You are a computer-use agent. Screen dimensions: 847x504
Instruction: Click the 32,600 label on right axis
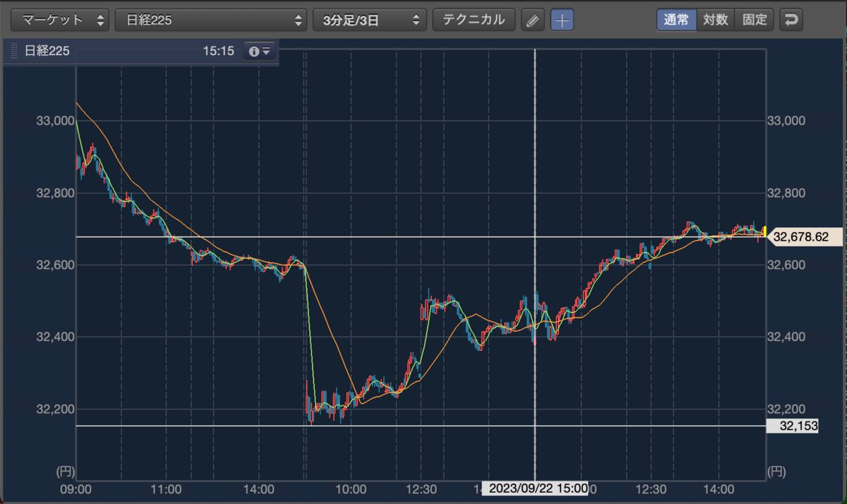tap(786, 265)
